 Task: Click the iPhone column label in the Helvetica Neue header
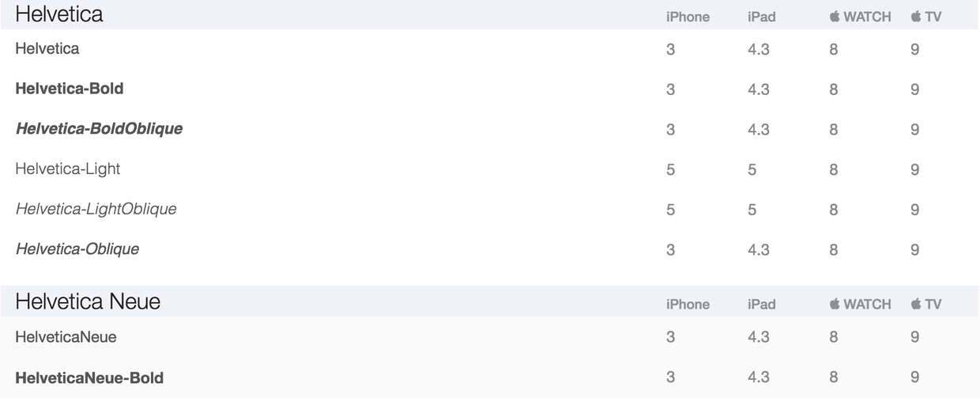(x=688, y=304)
